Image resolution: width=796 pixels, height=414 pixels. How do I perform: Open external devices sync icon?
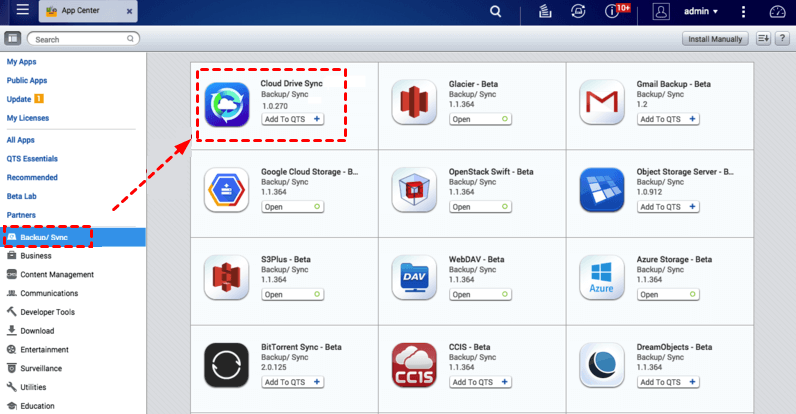tap(578, 11)
